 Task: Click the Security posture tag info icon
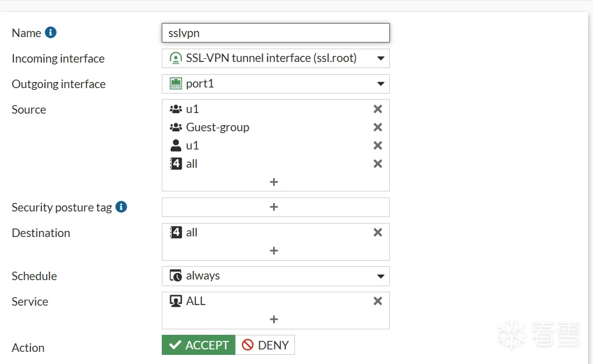[121, 207]
